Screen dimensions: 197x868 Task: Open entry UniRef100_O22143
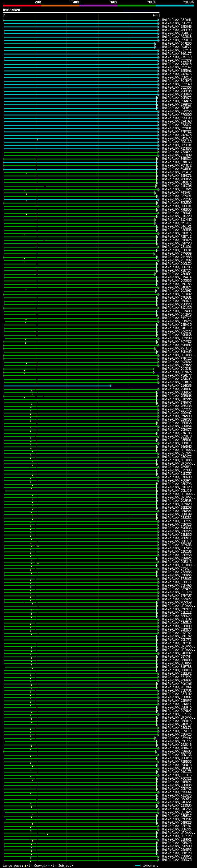(177, 84)
